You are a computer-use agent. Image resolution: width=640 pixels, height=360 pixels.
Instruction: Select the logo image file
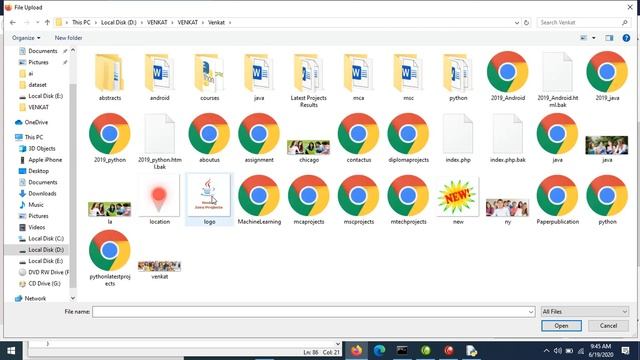click(x=209, y=200)
